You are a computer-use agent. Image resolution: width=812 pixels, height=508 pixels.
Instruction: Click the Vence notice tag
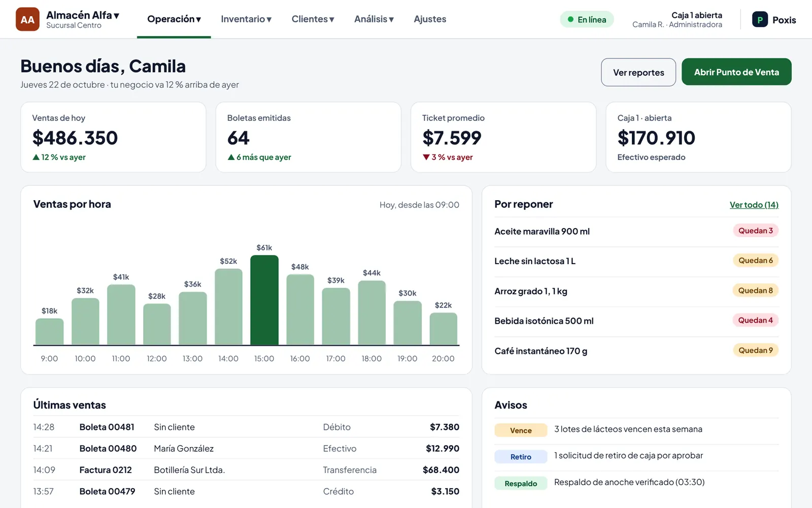coord(521,430)
